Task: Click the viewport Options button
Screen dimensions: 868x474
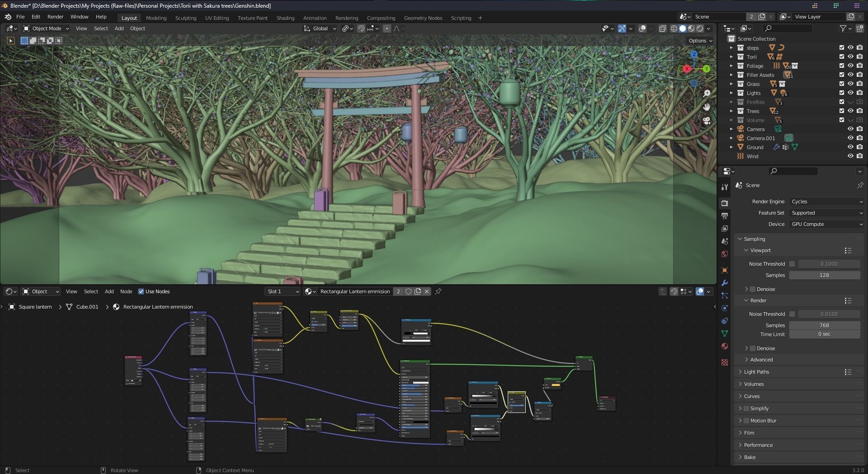Action: coord(700,41)
